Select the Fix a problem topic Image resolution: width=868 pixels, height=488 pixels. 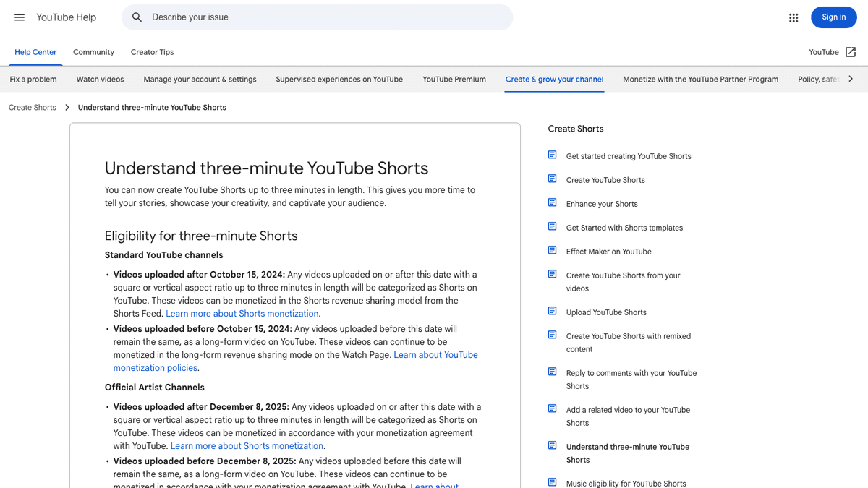[x=33, y=80]
